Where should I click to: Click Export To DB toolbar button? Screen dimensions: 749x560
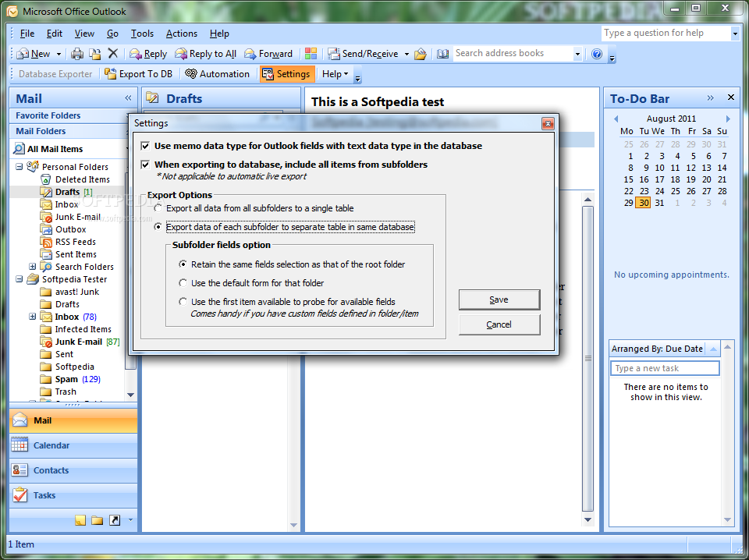pos(139,74)
